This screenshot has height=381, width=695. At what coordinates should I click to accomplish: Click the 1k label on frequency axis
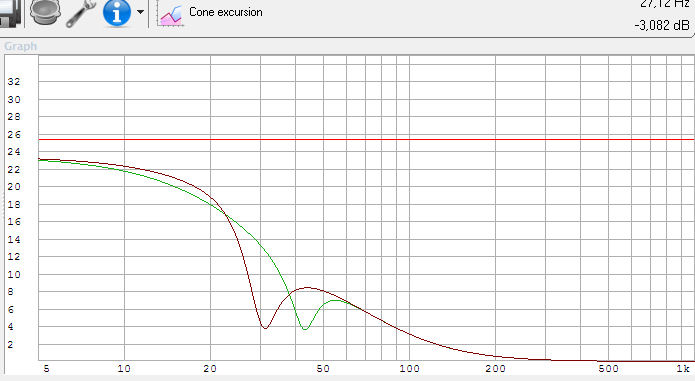(683, 369)
